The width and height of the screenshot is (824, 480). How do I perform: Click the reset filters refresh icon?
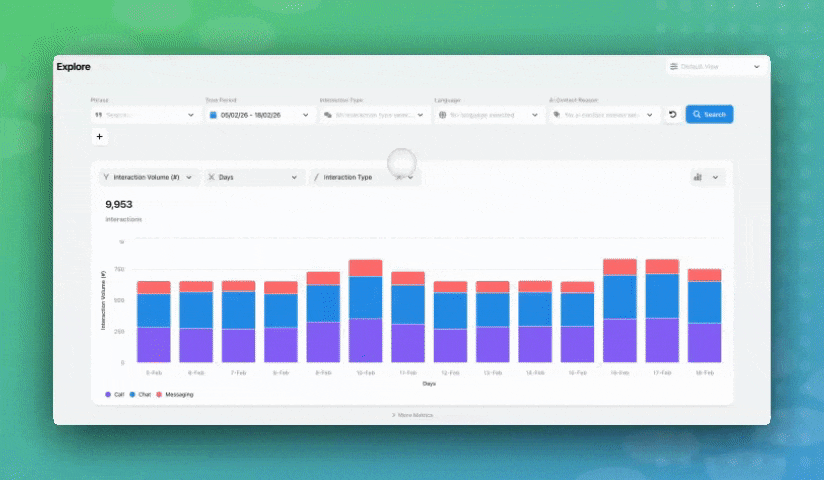coord(673,115)
